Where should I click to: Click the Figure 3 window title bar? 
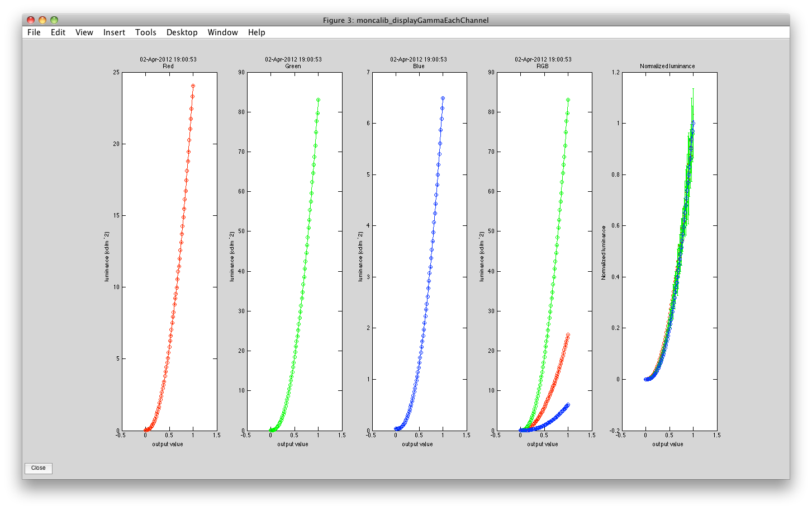coord(406,20)
